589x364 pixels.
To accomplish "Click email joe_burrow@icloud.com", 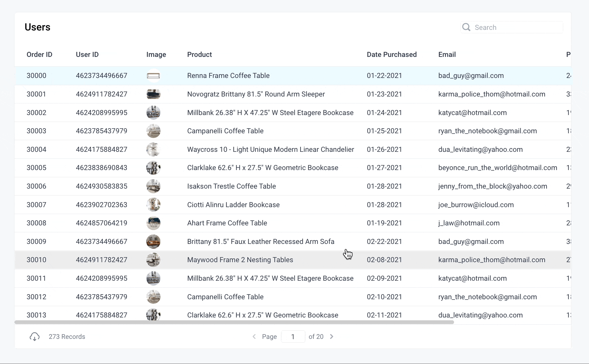I will coord(476,205).
